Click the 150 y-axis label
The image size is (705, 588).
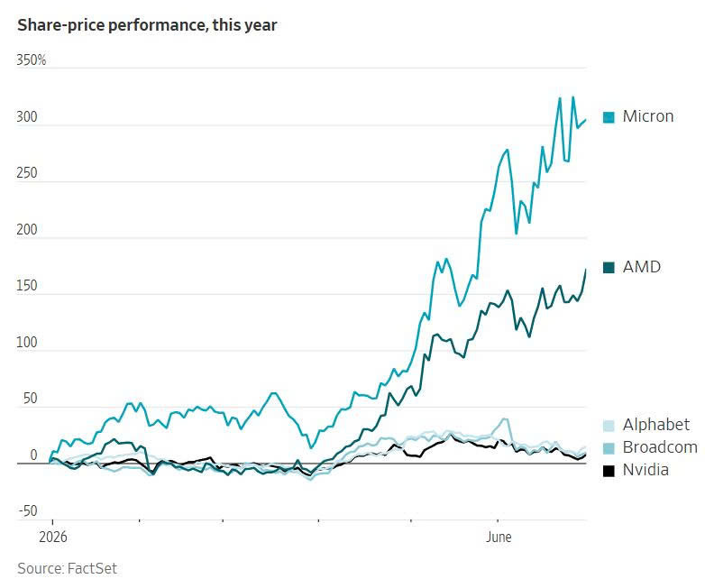[27, 286]
